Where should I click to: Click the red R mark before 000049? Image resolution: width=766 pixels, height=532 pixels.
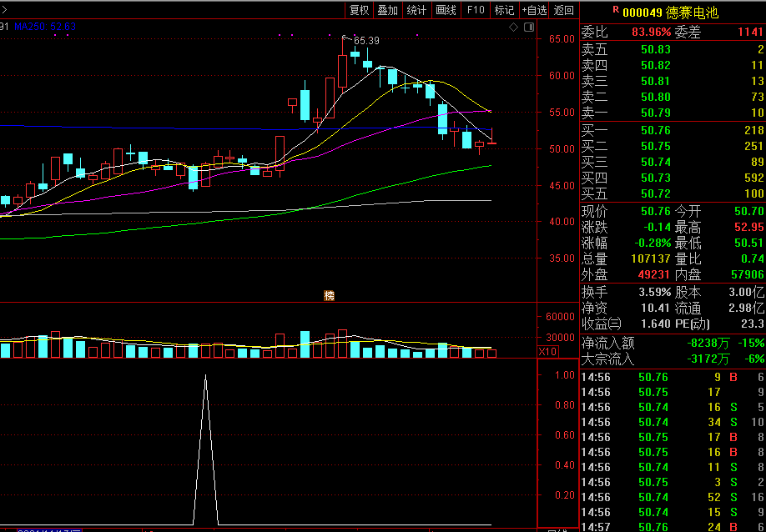coord(616,9)
